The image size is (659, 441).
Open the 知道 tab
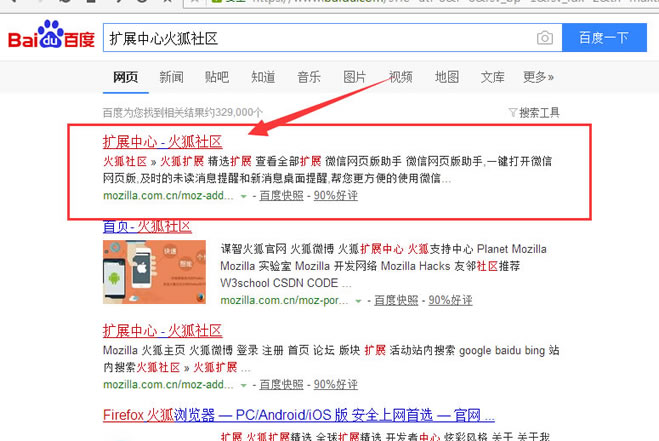coord(263,77)
